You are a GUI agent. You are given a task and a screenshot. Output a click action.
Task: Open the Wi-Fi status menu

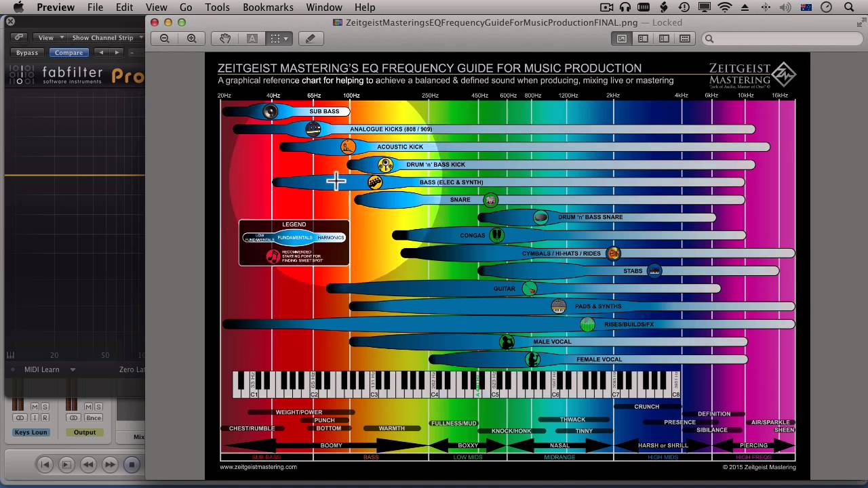coord(725,7)
